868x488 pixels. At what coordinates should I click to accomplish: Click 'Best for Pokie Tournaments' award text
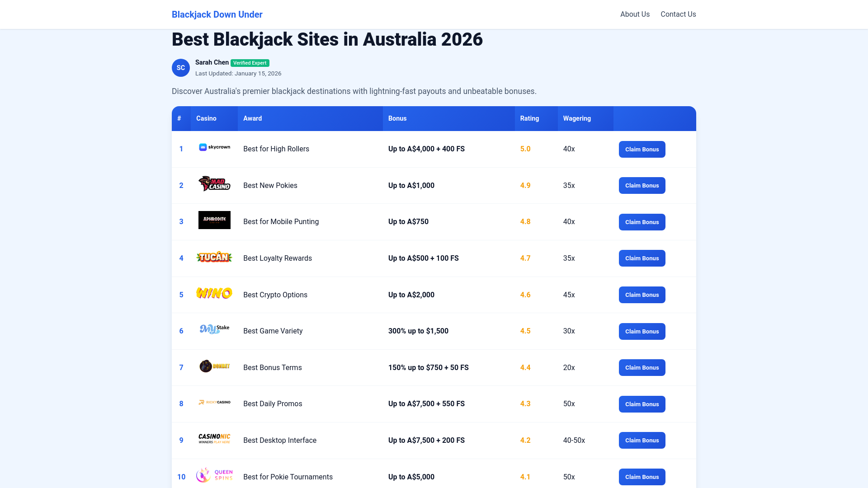pos(288,477)
